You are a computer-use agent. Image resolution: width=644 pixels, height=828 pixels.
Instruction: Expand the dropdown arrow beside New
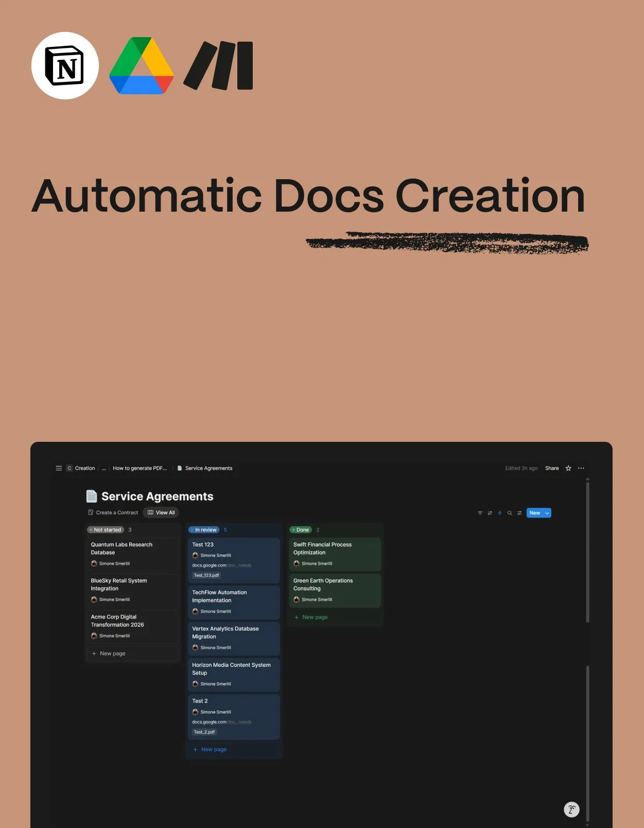click(547, 513)
